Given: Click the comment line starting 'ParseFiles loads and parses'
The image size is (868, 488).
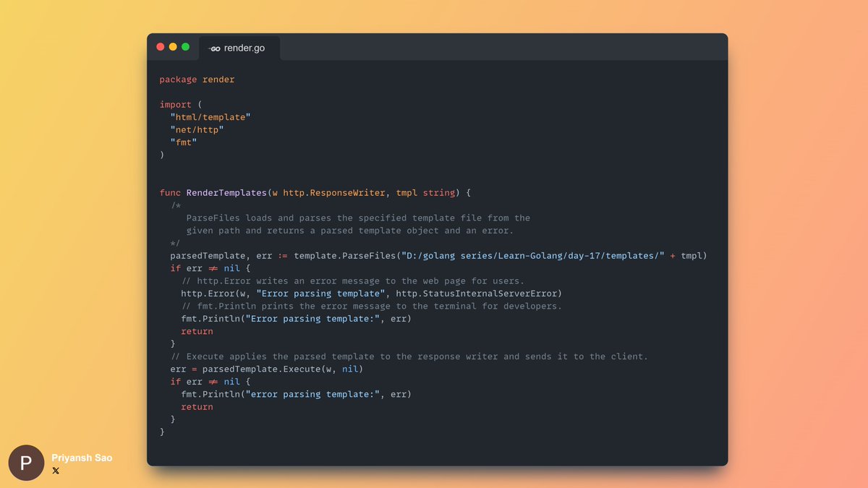Looking at the screenshot, I should click(358, 218).
